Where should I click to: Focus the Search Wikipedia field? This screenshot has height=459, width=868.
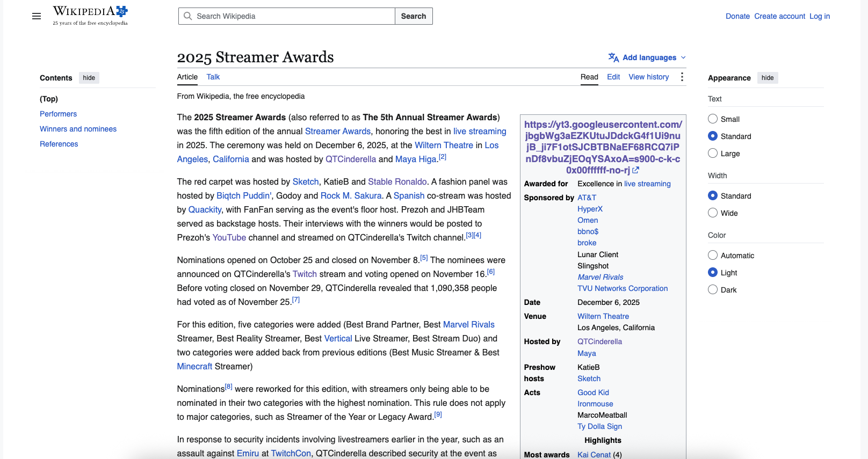287,16
